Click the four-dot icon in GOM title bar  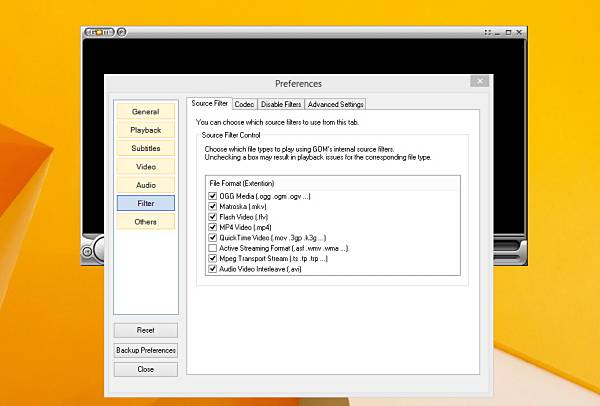pos(488,33)
